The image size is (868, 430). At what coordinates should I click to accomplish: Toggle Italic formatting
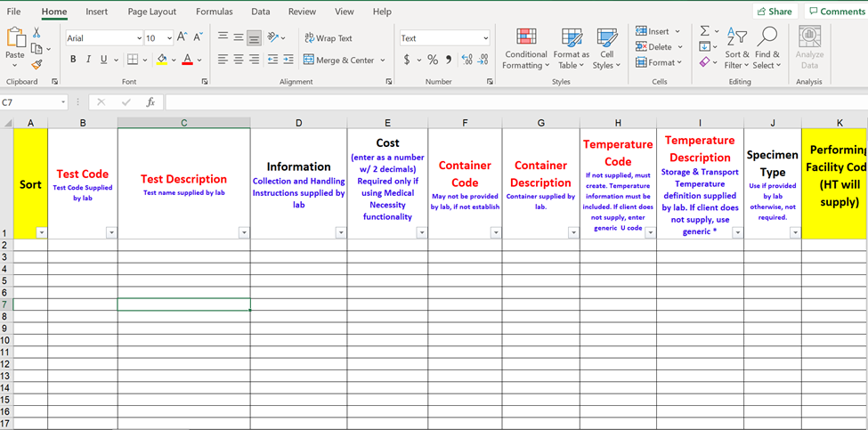pos(88,60)
